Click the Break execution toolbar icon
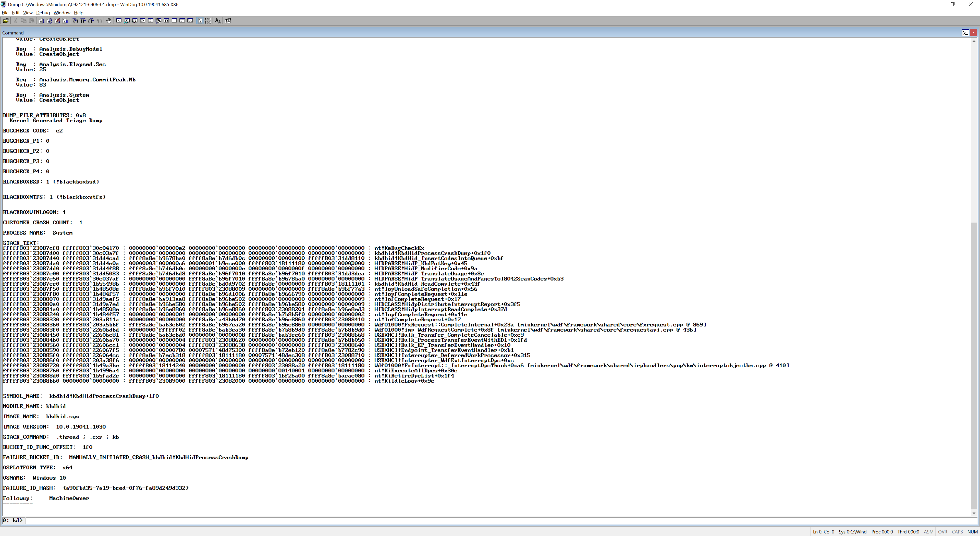The height and width of the screenshot is (536, 980). coord(65,21)
